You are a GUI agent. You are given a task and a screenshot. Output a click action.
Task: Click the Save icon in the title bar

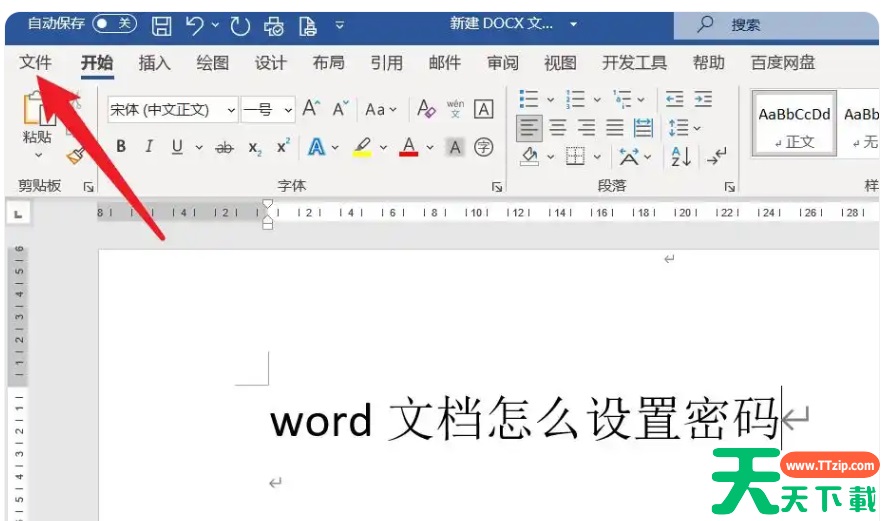(162, 24)
